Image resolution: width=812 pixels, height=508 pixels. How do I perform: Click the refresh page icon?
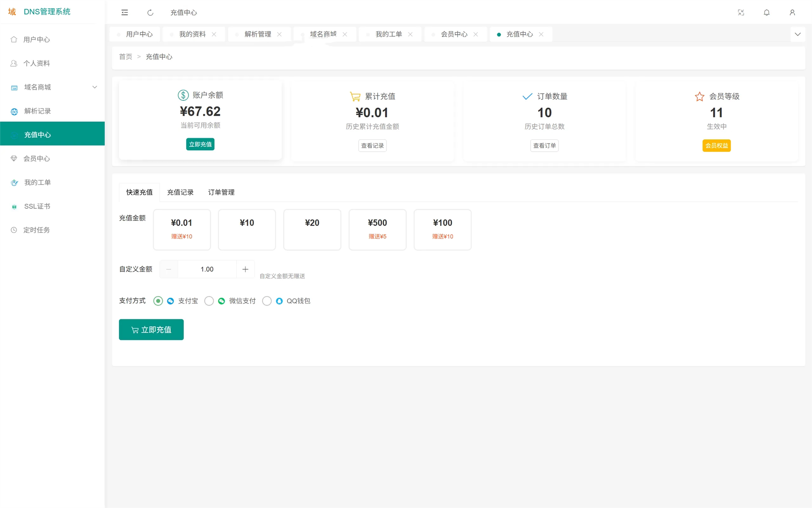150,13
